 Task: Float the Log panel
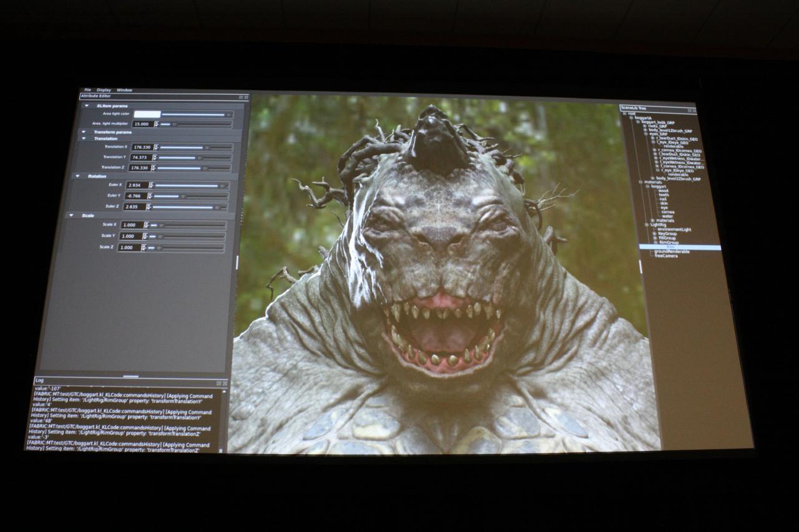coord(218,382)
